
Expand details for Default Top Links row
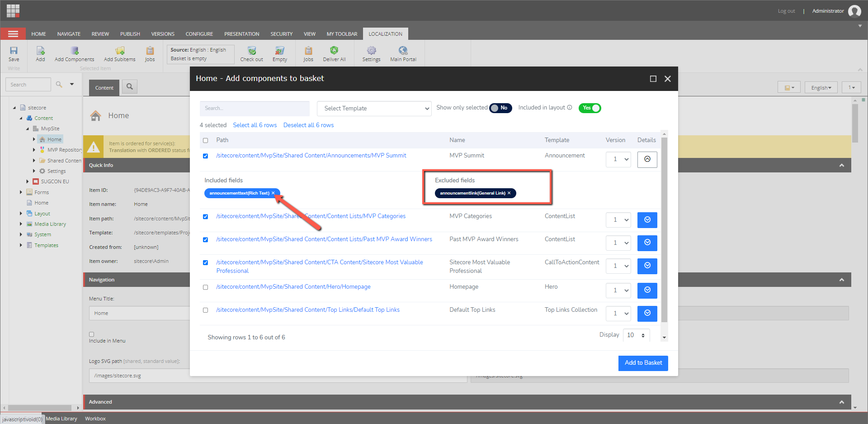(x=647, y=314)
